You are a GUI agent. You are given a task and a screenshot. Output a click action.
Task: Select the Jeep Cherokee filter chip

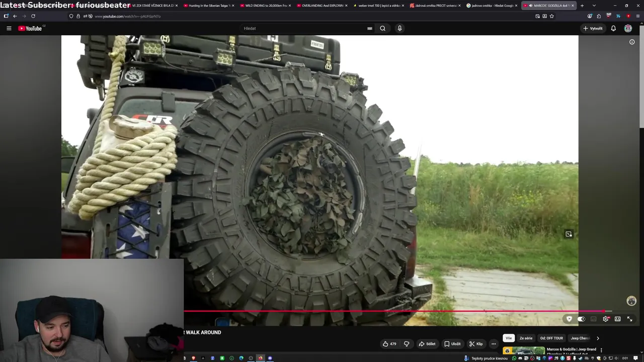(x=580, y=338)
